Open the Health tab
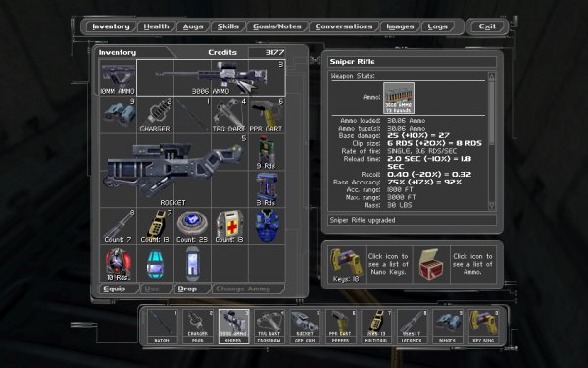This screenshot has width=588, height=368. coord(156,26)
